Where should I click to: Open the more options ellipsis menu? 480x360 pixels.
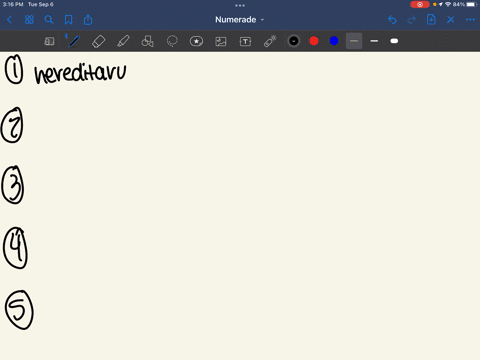coord(470,20)
